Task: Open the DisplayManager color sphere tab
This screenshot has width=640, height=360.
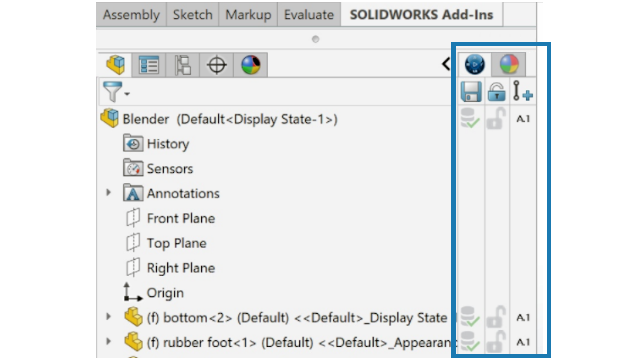Action: click(x=251, y=64)
